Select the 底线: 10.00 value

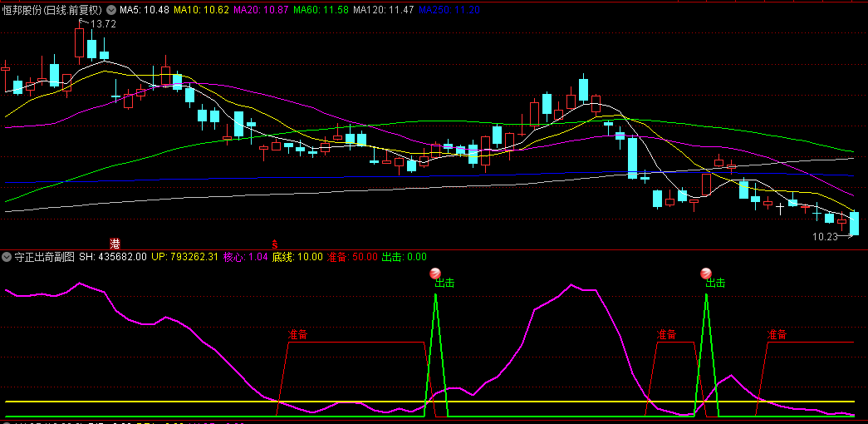point(297,257)
